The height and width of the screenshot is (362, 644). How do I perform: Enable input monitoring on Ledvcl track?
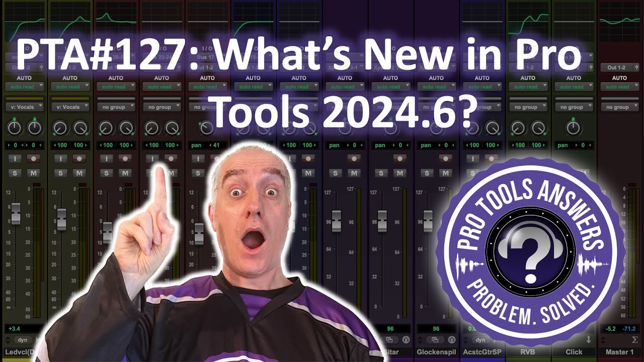[15, 158]
